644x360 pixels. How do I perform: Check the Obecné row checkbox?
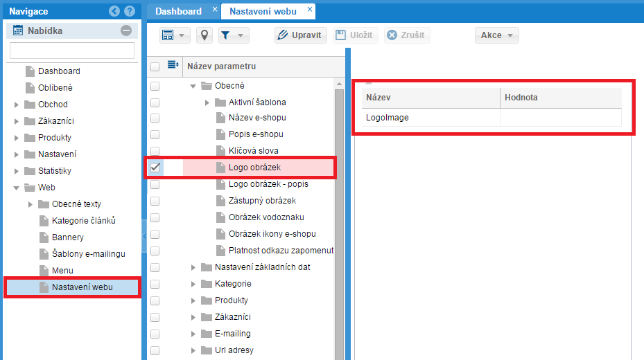click(x=155, y=86)
